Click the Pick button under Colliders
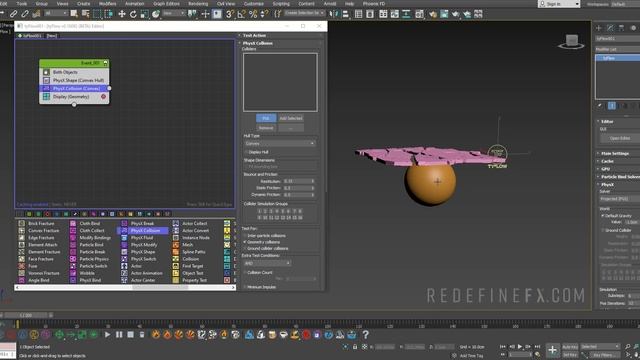Viewport: 640px width, 360px height. tap(266, 118)
